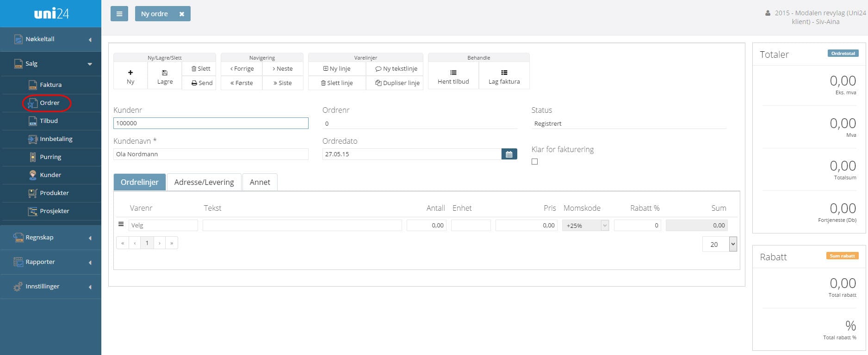Go to next page in pagination
Screen dimensions: 868x355
pyautogui.click(x=160, y=243)
